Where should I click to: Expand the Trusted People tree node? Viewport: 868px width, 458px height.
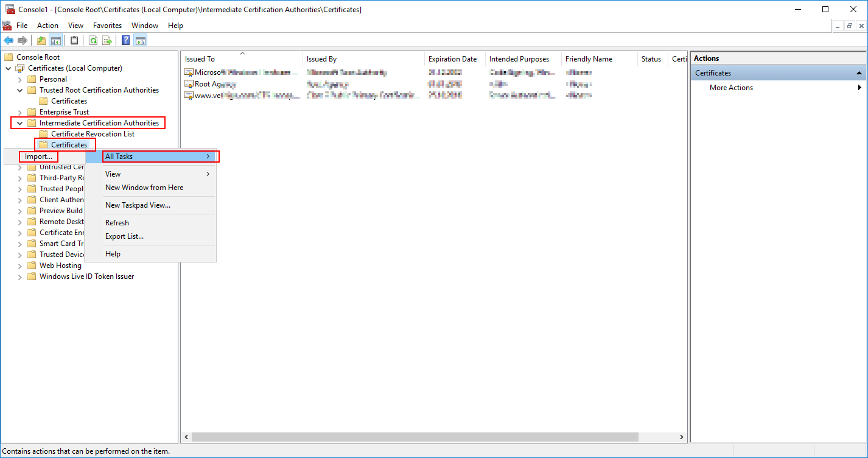(x=19, y=188)
